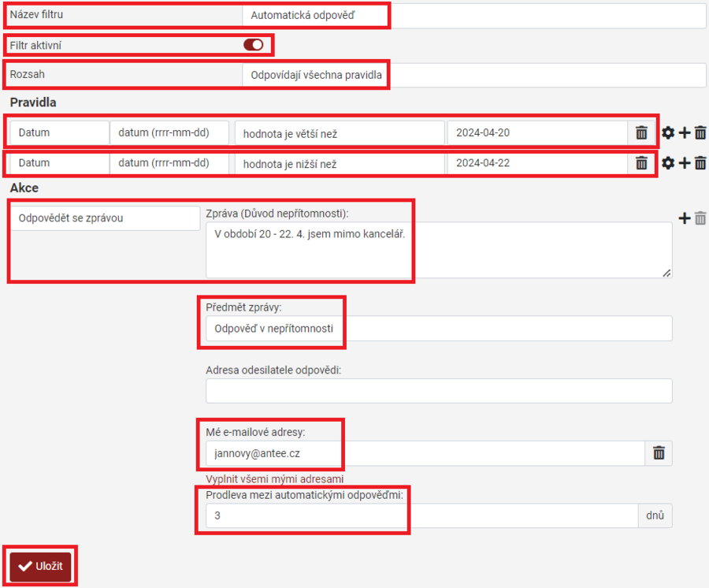The height and width of the screenshot is (588, 709).
Task: Change 'hodnota je větší než' condition
Action: tap(339, 133)
